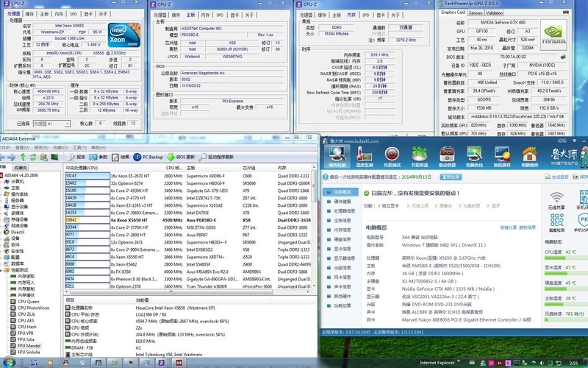Click AIDA64 驱动程序更新 driver update button
Image resolution: width=588 pixels, height=368 pixels.
[x=216, y=157]
